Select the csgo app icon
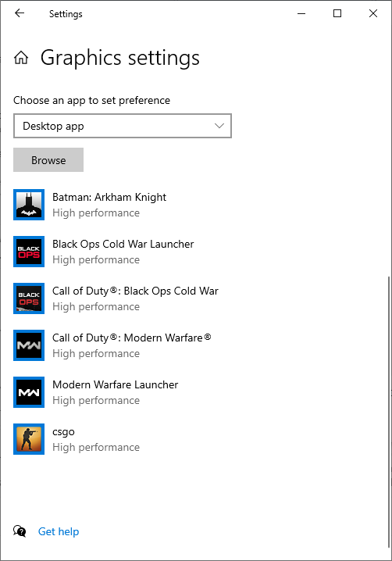 (29, 439)
